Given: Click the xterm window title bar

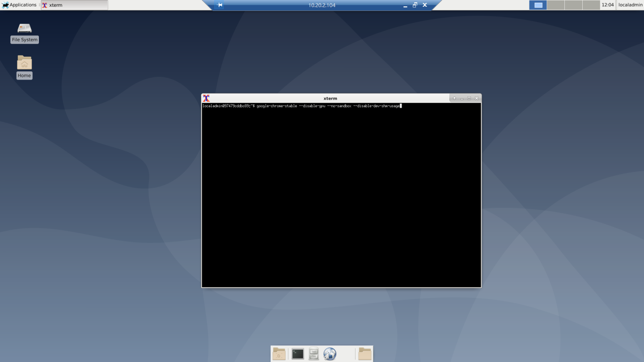Looking at the screenshot, I should coord(330,98).
